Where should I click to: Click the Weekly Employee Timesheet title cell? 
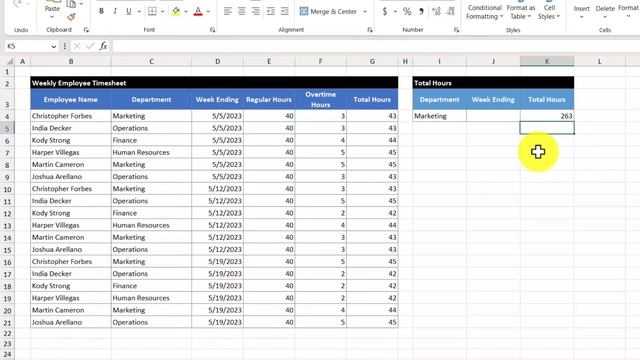coord(214,83)
